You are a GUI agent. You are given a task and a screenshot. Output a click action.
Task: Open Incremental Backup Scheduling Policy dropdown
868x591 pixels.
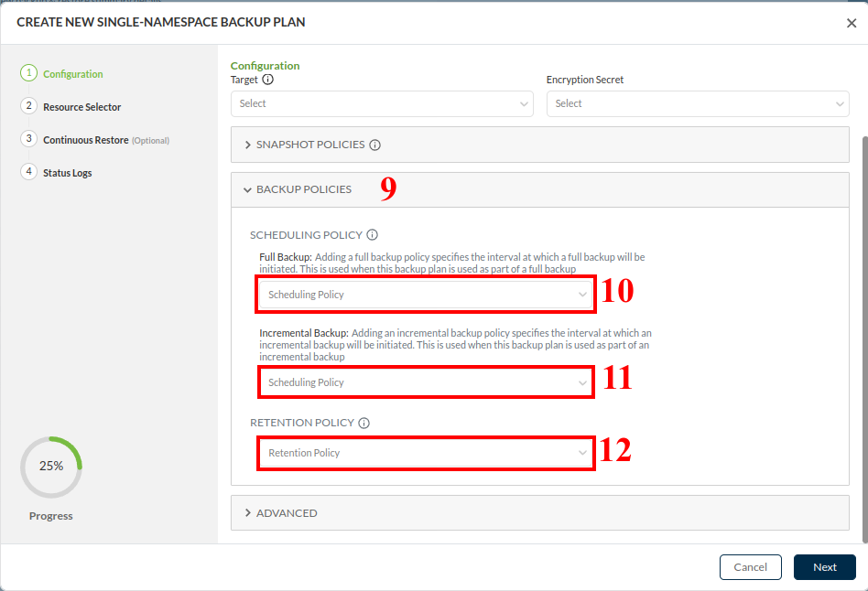click(x=427, y=382)
